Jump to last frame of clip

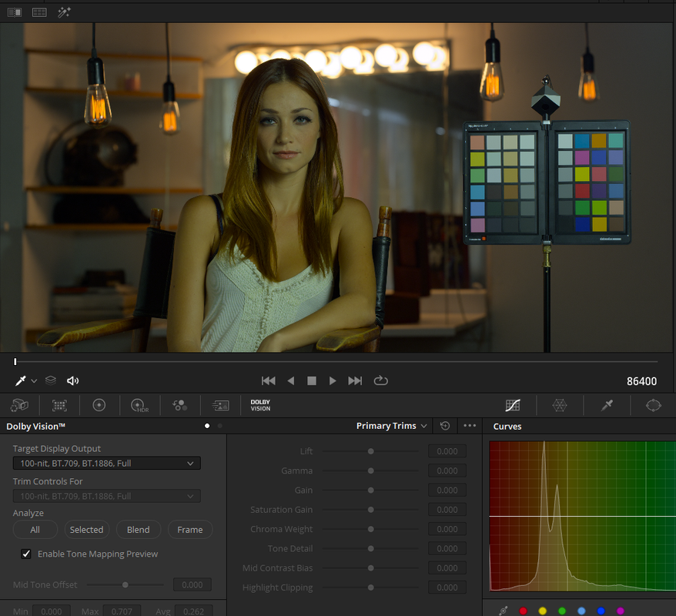pos(355,380)
